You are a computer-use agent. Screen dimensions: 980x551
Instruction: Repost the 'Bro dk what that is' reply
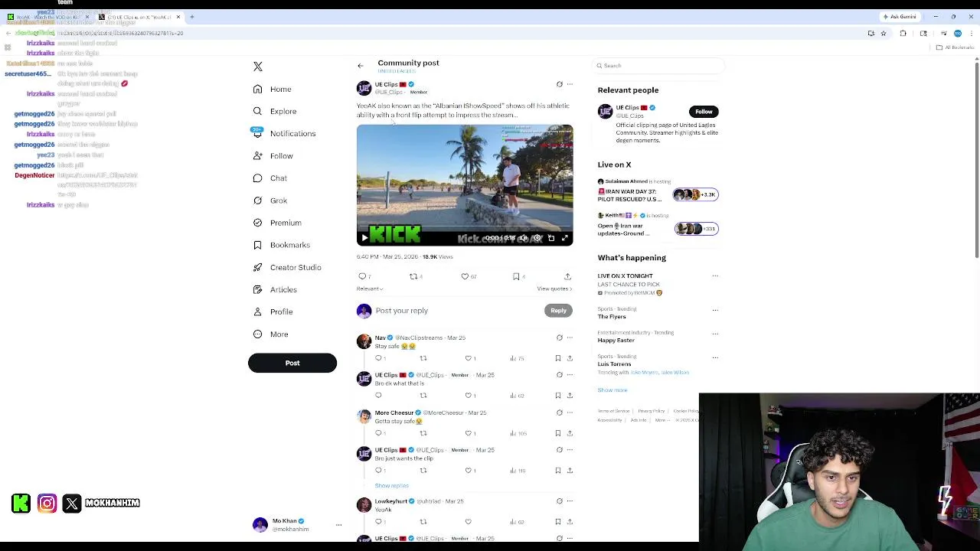pos(423,396)
